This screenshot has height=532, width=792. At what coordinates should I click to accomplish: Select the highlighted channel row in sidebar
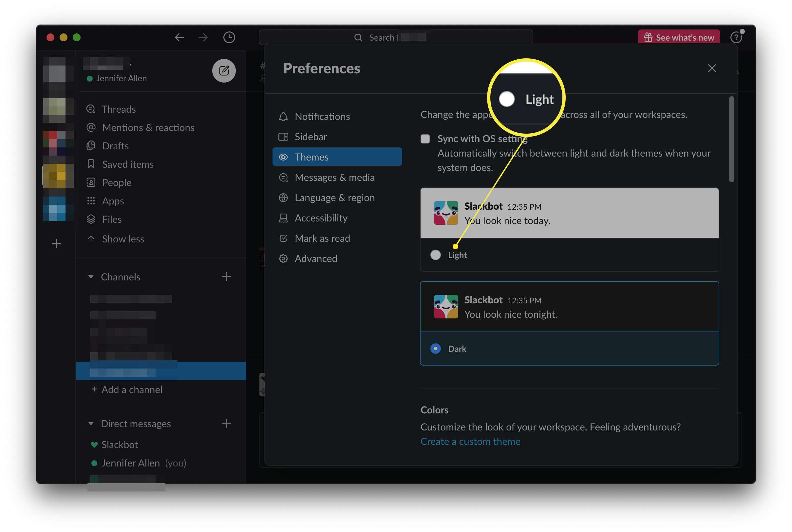pyautogui.click(x=161, y=371)
